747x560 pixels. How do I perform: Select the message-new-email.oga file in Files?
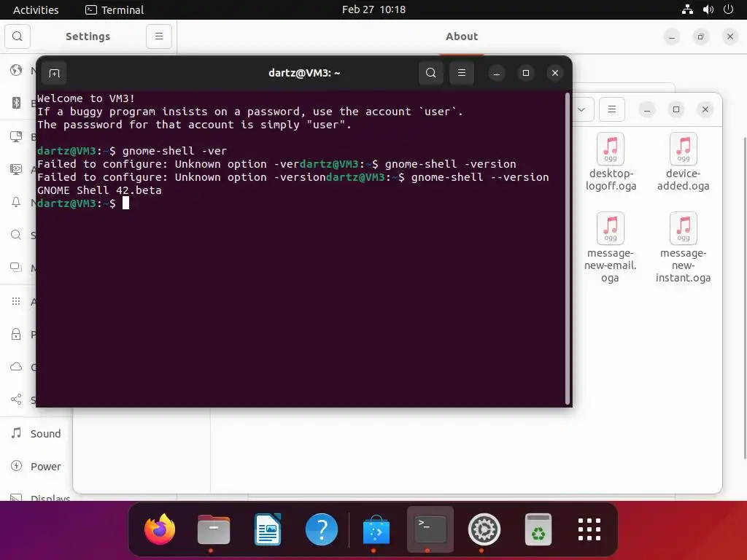click(611, 248)
